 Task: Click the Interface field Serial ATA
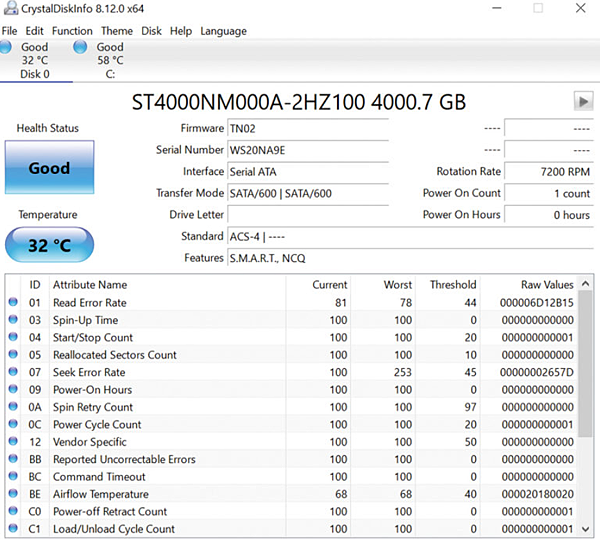pyautogui.click(x=308, y=172)
